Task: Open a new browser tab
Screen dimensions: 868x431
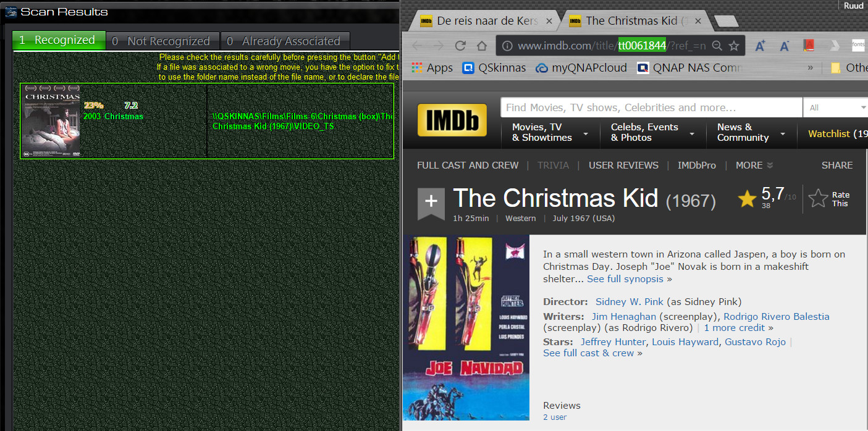Action: tap(727, 22)
